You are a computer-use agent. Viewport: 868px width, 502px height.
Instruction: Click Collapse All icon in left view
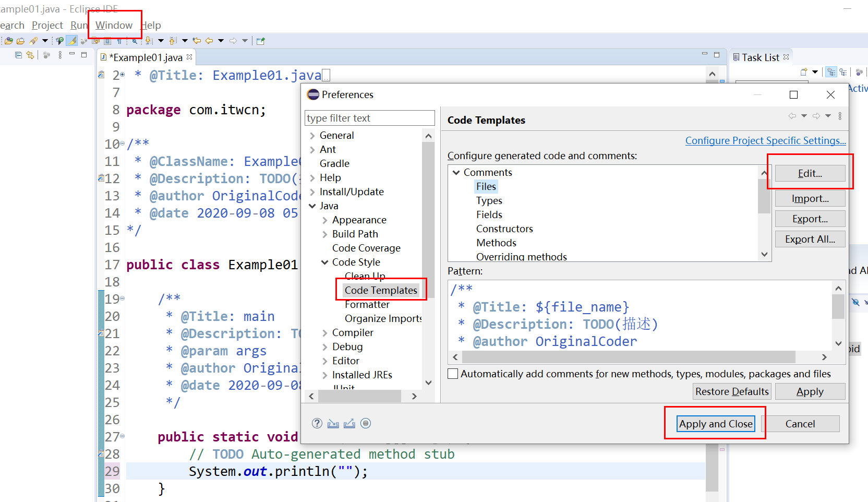18,55
